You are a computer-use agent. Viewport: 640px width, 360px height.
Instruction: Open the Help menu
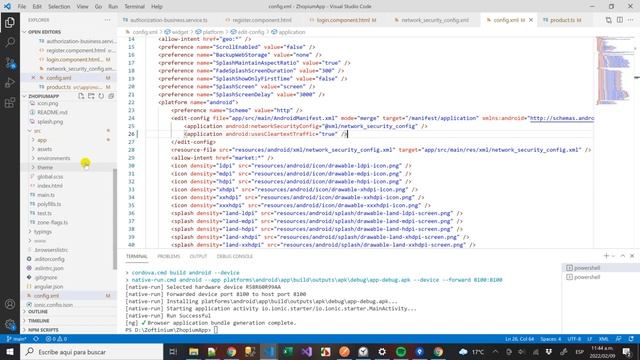[157, 7]
